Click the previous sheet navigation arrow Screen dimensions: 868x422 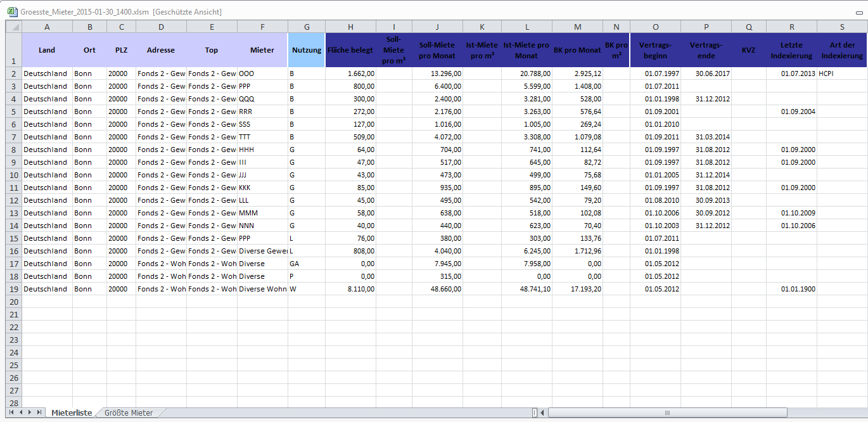click(21, 412)
